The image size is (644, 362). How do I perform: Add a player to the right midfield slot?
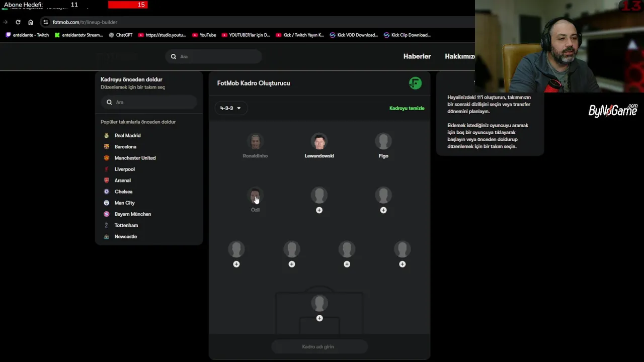(383, 200)
